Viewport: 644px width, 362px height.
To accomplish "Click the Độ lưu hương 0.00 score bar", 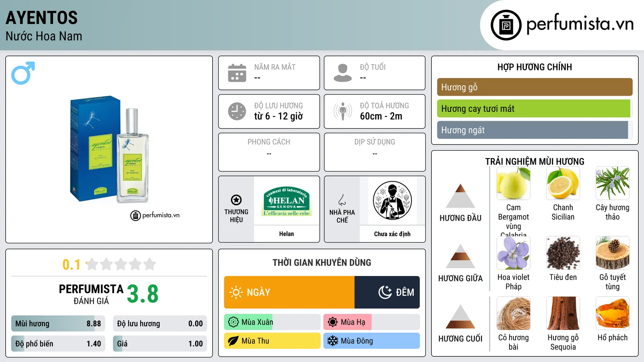I will [x=160, y=324].
